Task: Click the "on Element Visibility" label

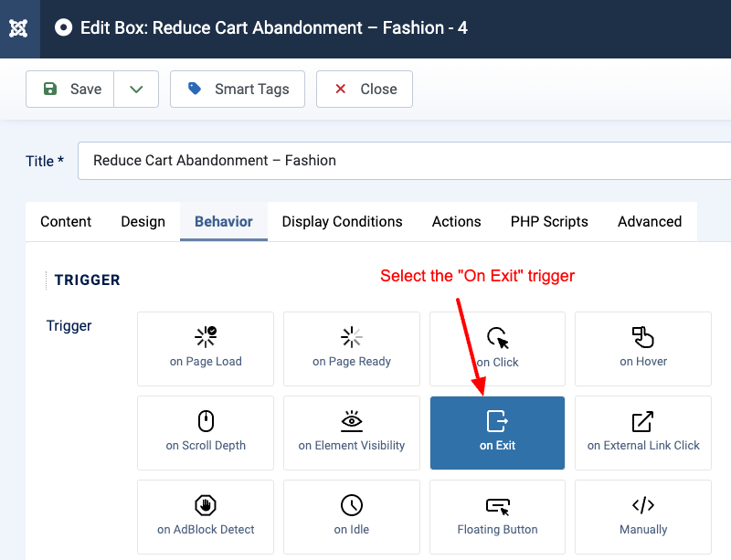Action: [352, 445]
